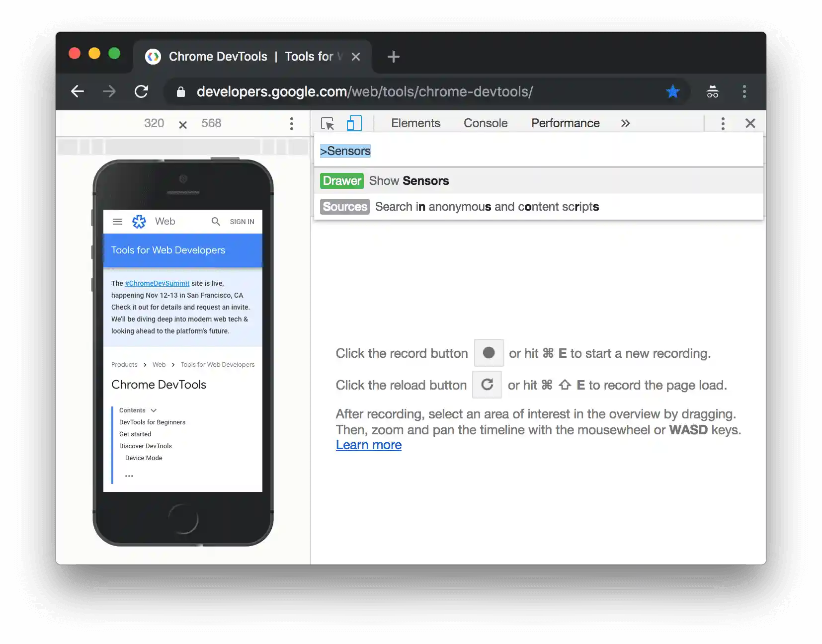
Task: Open the Learn more link
Action: (369, 445)
